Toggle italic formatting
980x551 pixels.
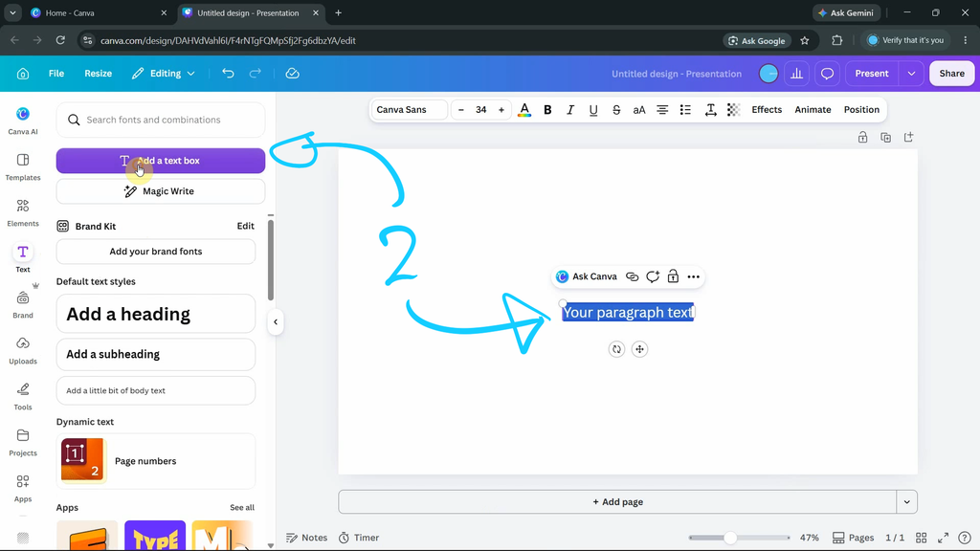pos(570,110)
